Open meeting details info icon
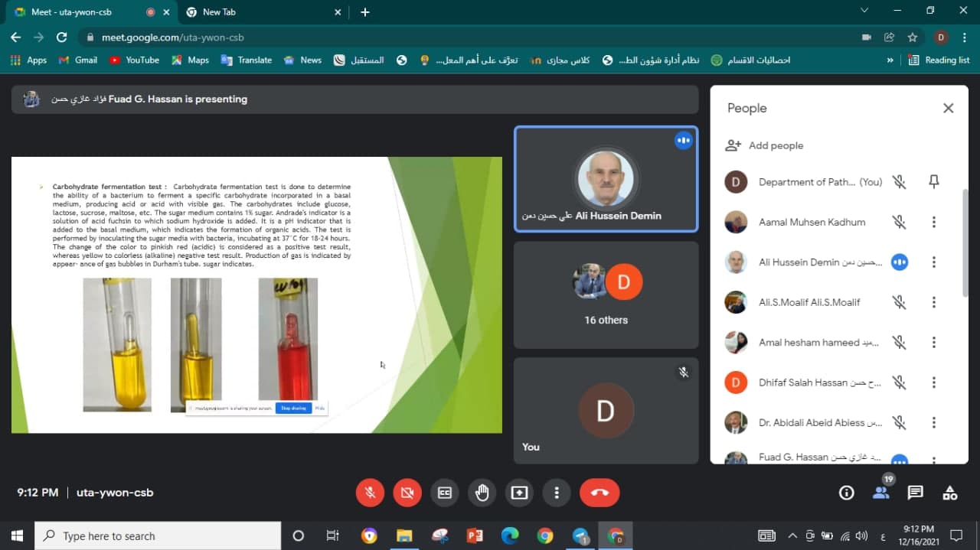Viewport: 980px width, 550px height. (x=846, y=493)
